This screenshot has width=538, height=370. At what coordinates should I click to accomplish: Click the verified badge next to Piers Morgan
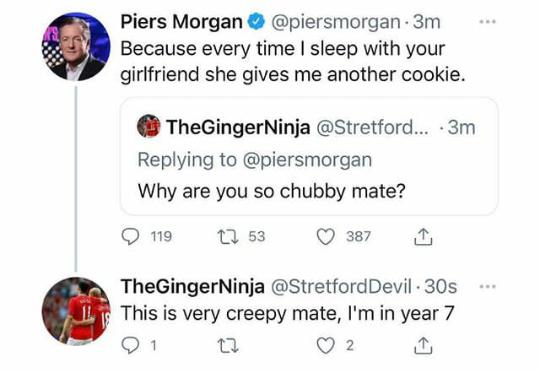pos(257,22)
